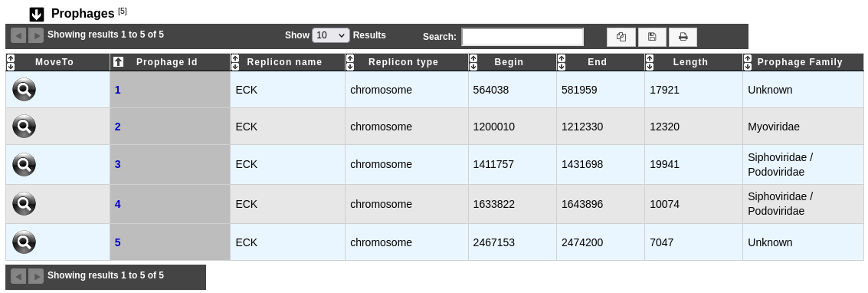Click the Begin value 1411757
Image resolution: width=868 pixels, height=293 pixels.
(493, 164)
